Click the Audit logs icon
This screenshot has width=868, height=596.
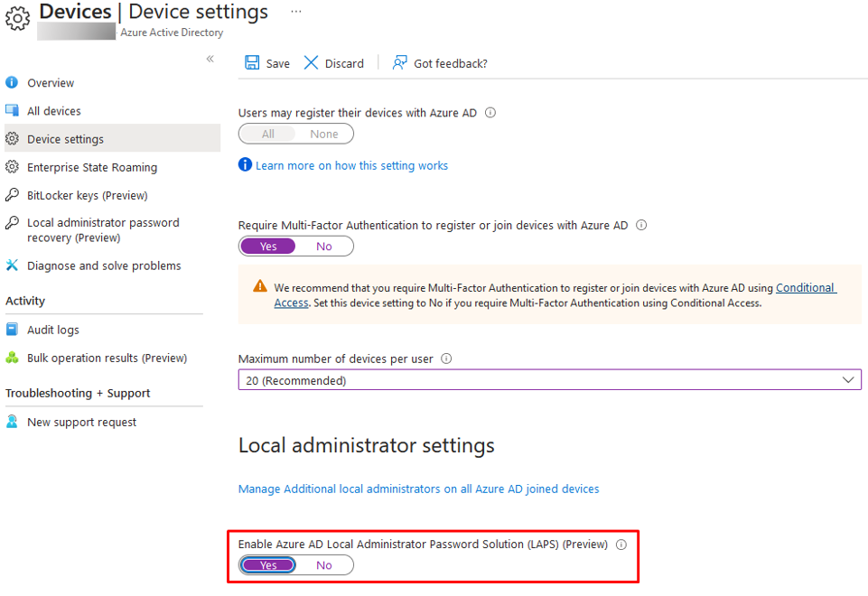12,330
